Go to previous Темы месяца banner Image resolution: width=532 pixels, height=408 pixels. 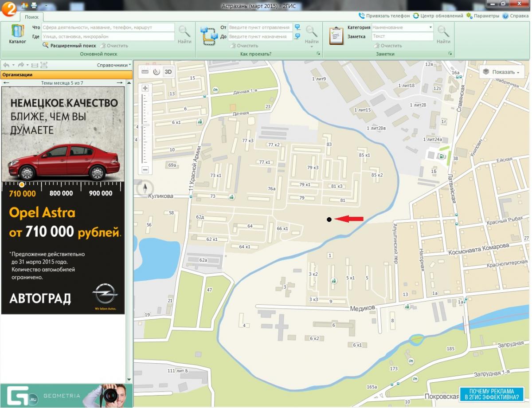point(6,83)
